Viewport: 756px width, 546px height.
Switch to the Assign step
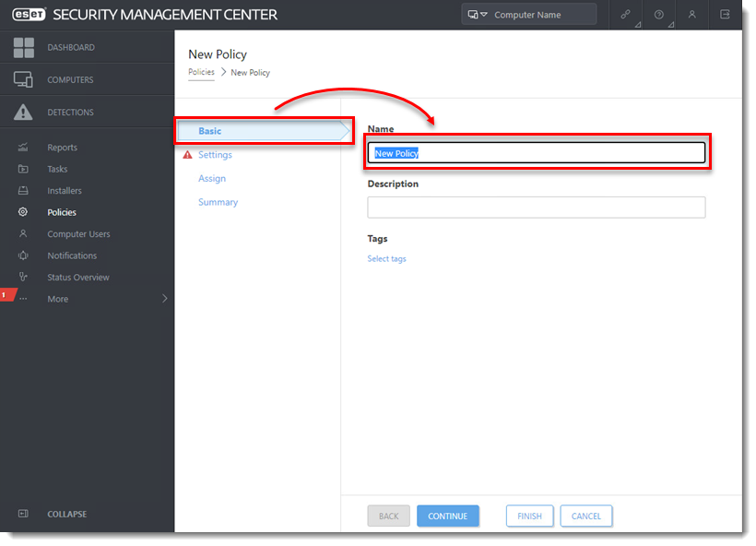[x=211, y=179]
